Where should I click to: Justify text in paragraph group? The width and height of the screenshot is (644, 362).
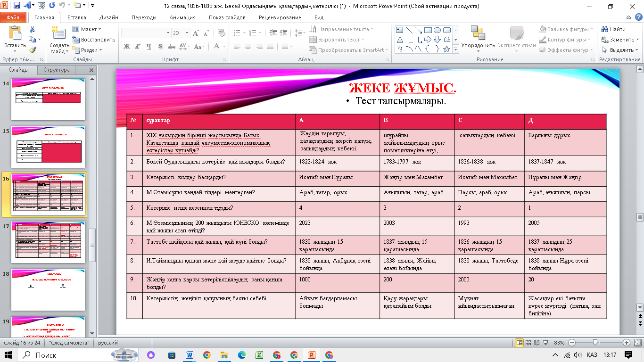point(270,46)
